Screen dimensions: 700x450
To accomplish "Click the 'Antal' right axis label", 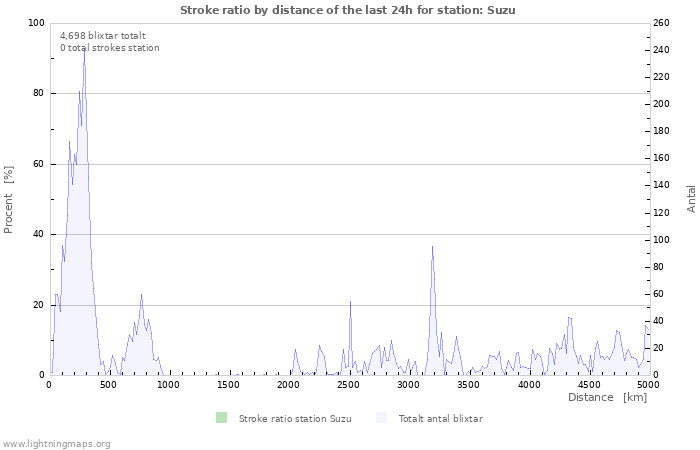I will [x=691, y=198].
